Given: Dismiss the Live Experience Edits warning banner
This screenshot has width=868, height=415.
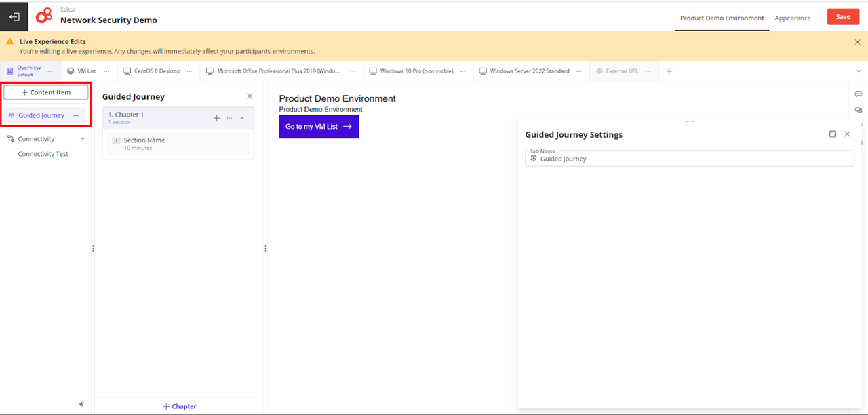Looking at the screenshot, I should pyautogui.click(x=857, y=42).
